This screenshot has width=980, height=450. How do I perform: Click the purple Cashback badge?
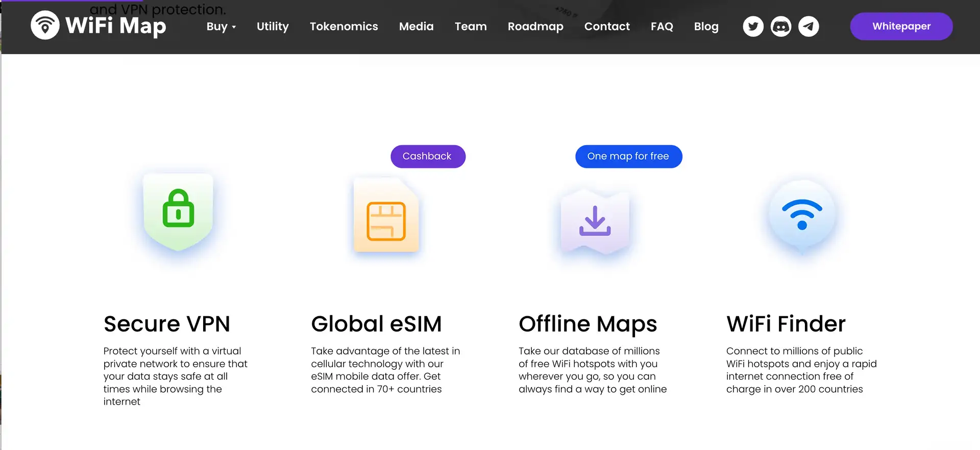[428, 156]
